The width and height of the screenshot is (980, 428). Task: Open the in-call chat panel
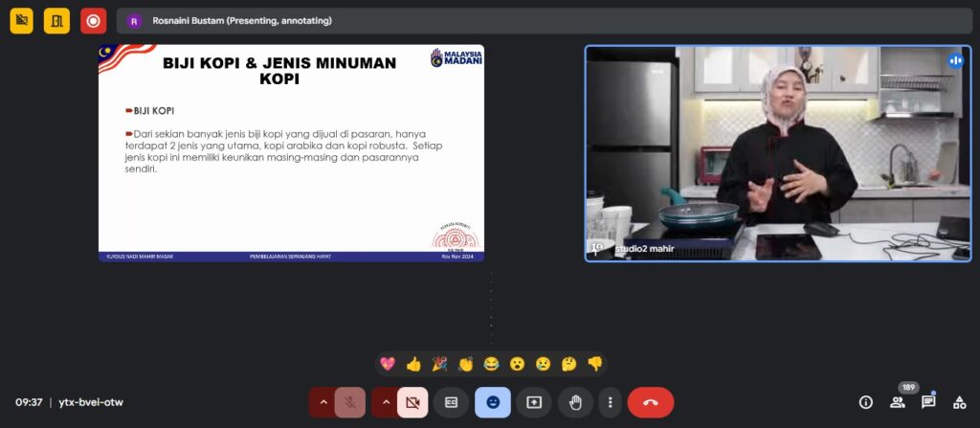pyautogui.click(x=928, y=402)
